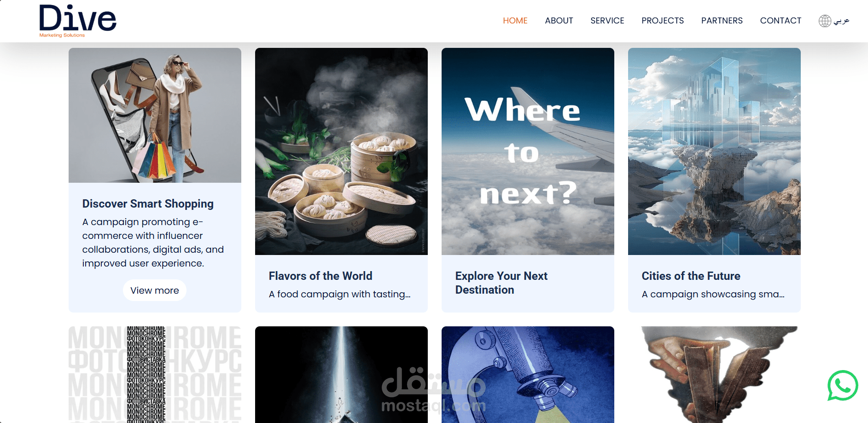This screenshot has width=868, height=423.
Task: Open Cities of the Future project
Action: (x=691, y=276)
